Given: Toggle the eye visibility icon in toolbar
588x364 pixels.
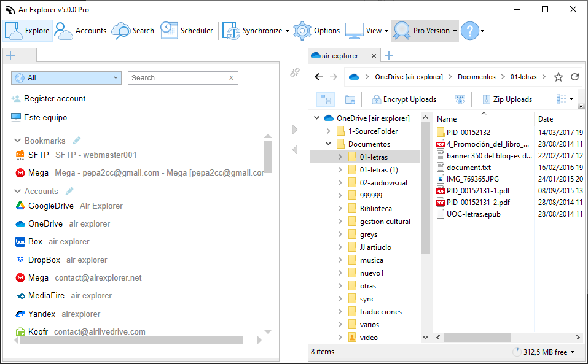Looking at the screenshot, I should (460, 99).
